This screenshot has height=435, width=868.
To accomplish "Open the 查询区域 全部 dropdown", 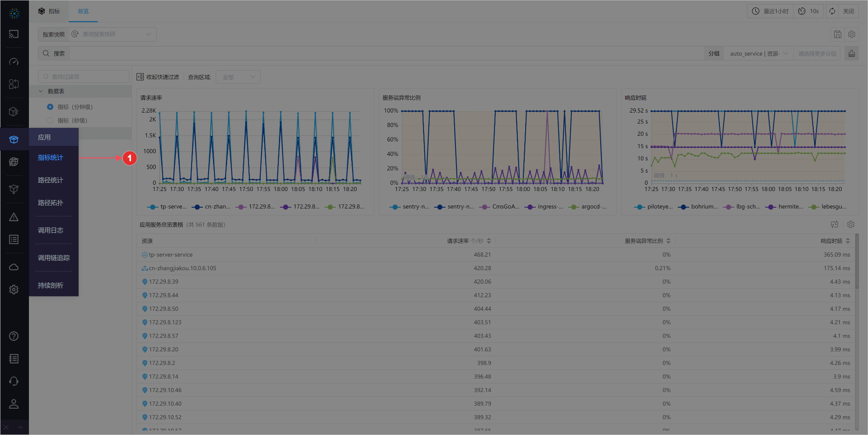I will click(238, 77).
